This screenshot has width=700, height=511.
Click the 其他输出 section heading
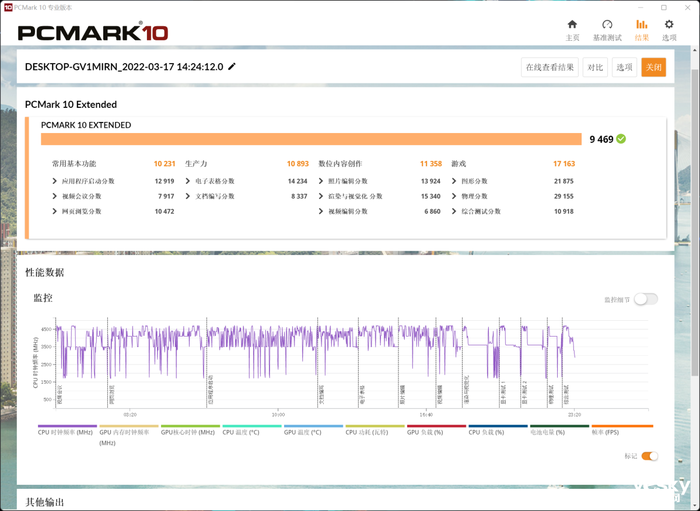tap(45, 502)
